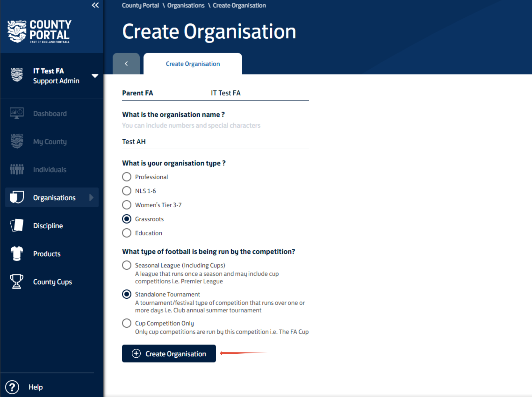Viewport: 532px width, 397px height.
Task: Collapse the sidebar with double chevron
Action: [x=95, y=5]
